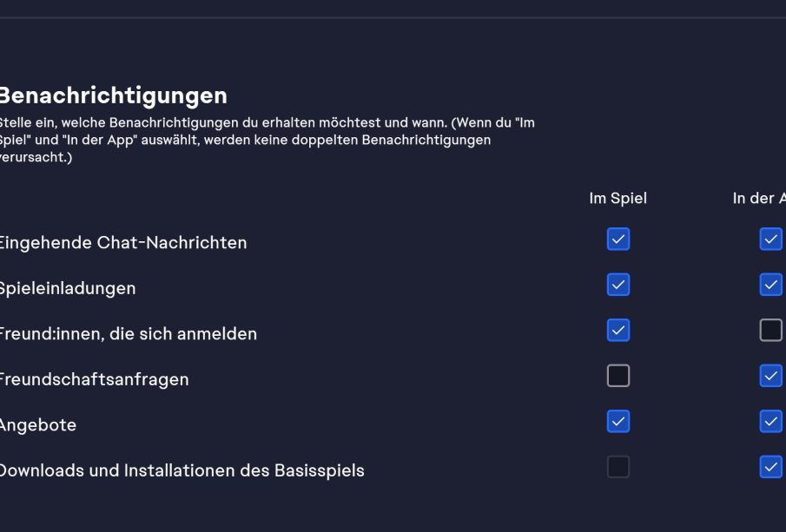Uncheck In der App for Downloads und Installationen
This screenshot has height=532, width=786.
point(770,467)
